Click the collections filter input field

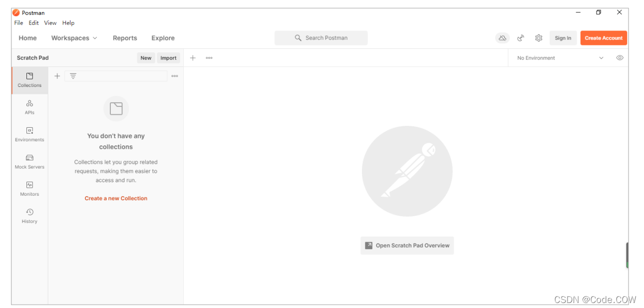116,76
